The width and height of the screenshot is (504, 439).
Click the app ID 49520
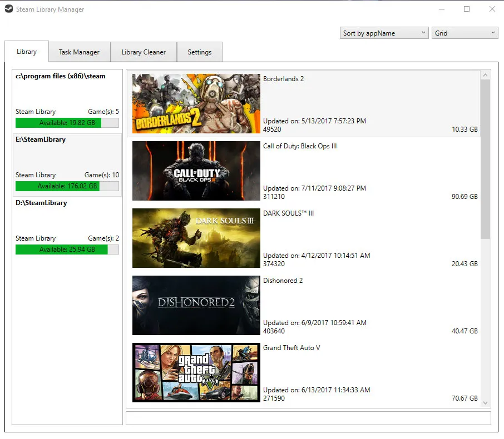tap(272, 129)
